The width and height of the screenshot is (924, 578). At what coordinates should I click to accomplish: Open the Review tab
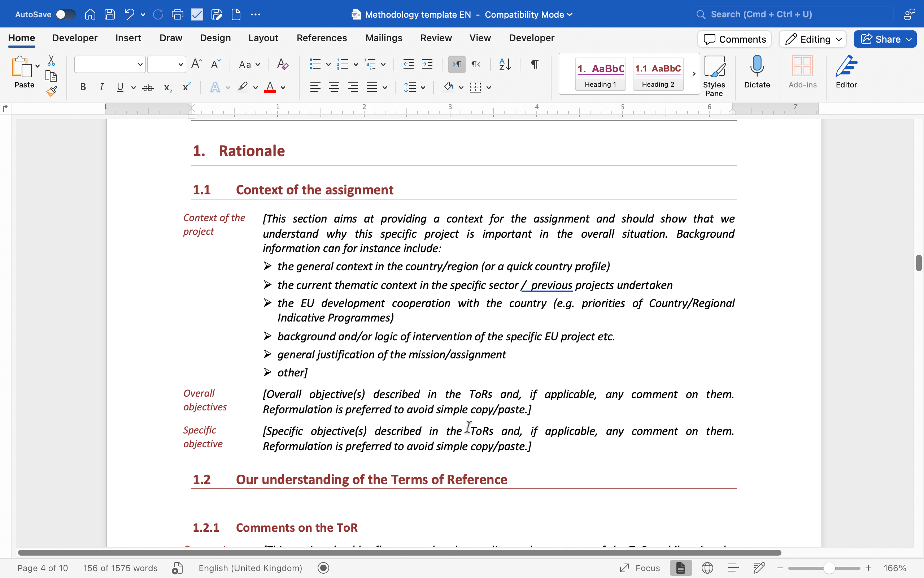pos(436,38)
